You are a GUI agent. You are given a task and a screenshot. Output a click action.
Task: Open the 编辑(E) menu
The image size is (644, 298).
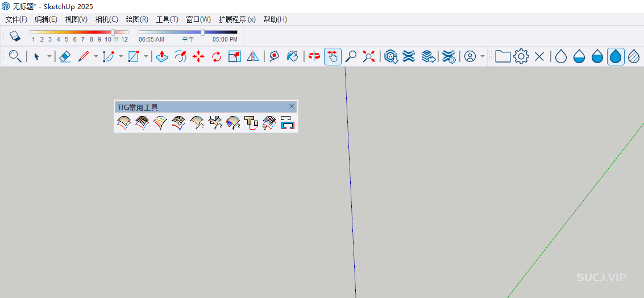tap(46, 19)
